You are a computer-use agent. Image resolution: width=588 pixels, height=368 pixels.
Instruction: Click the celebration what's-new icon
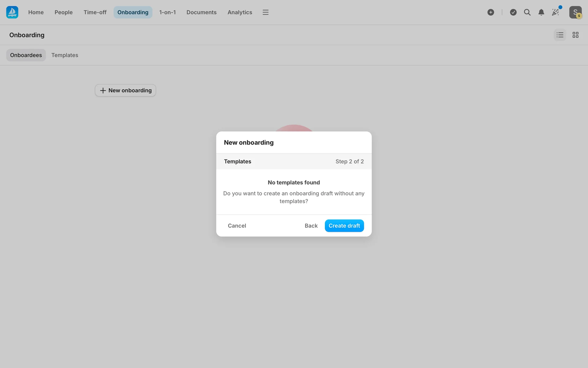pos(556,12)
